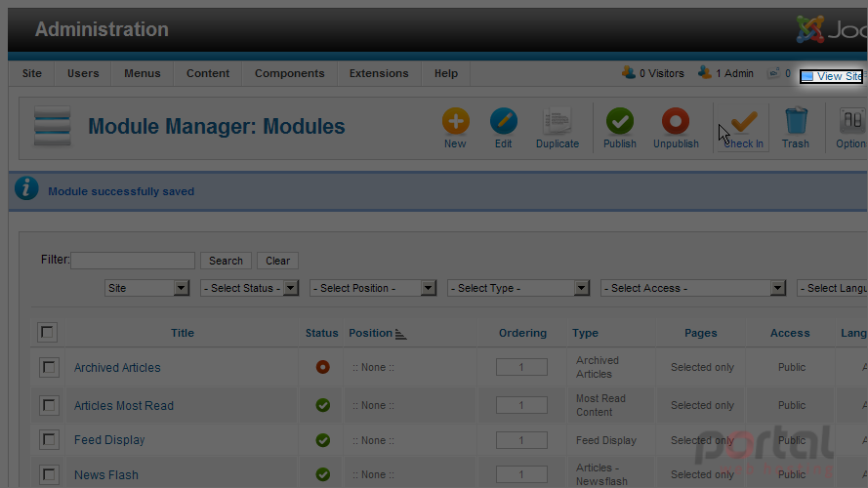The height and width of the screenshot is (488, 868).
Task: Click the Module Manager stacked bars icon
Action: 52,126
